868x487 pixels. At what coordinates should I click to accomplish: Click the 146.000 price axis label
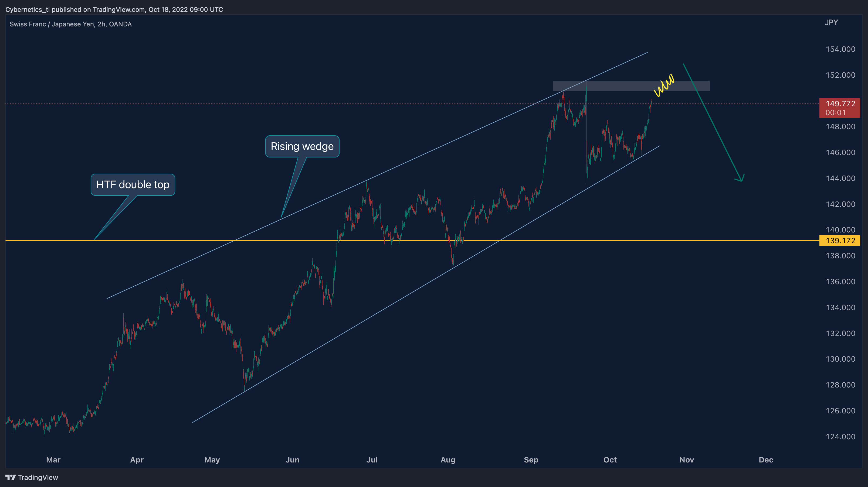tap(840, 152)
